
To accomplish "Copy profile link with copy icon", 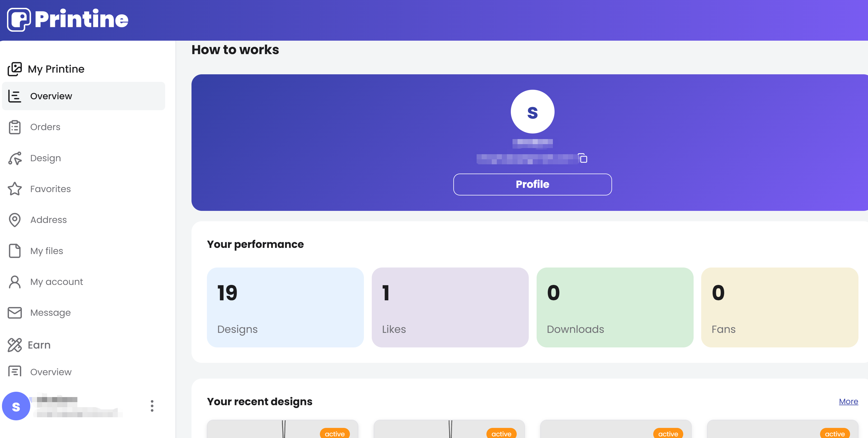I will point(583,158).
